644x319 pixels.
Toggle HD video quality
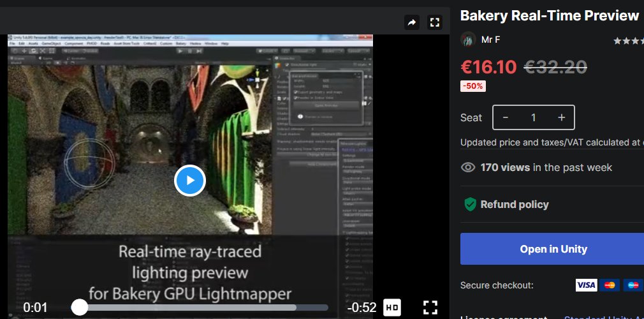coord(392,308)
